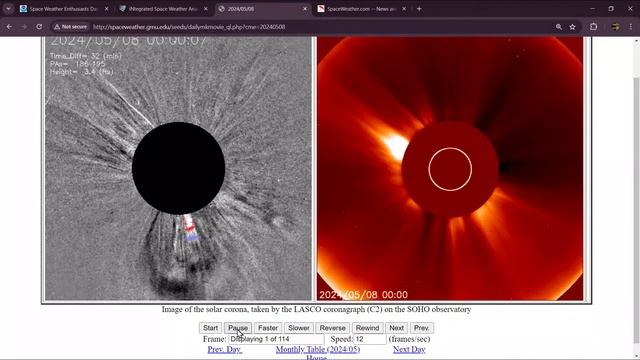Viewport: 640px width, 360px height.
Task: Click the Reverse button
Action: tap(332, 328)
